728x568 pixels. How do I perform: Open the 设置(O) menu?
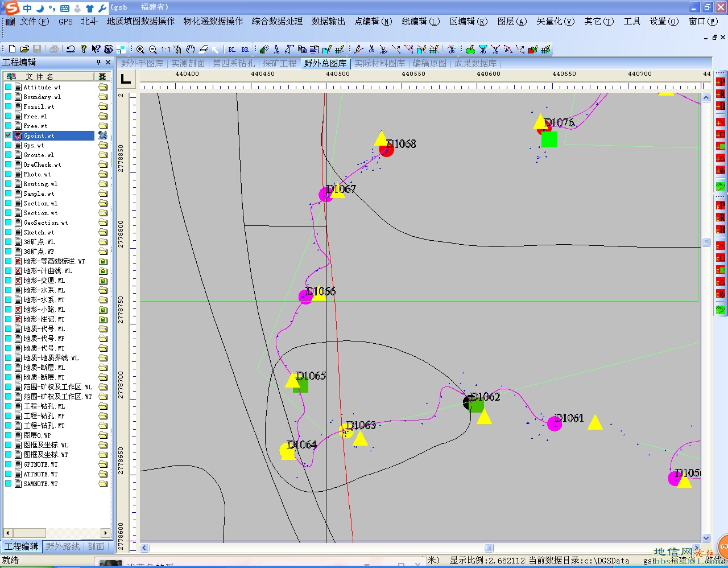664,21
